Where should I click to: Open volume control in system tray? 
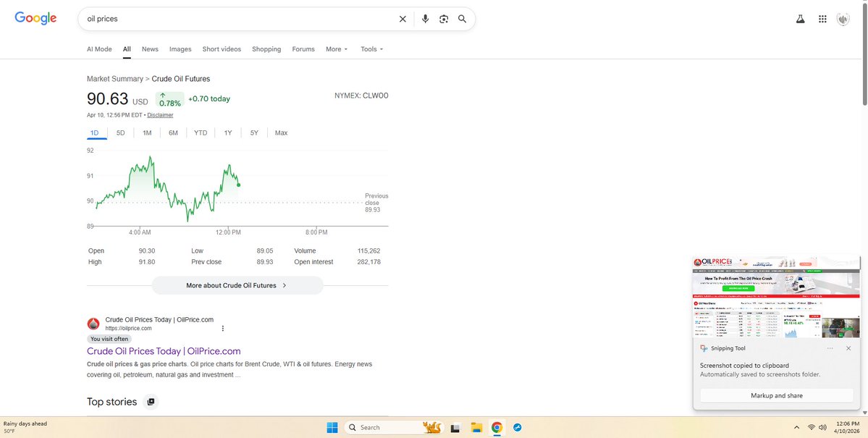(x=822, y=427)
